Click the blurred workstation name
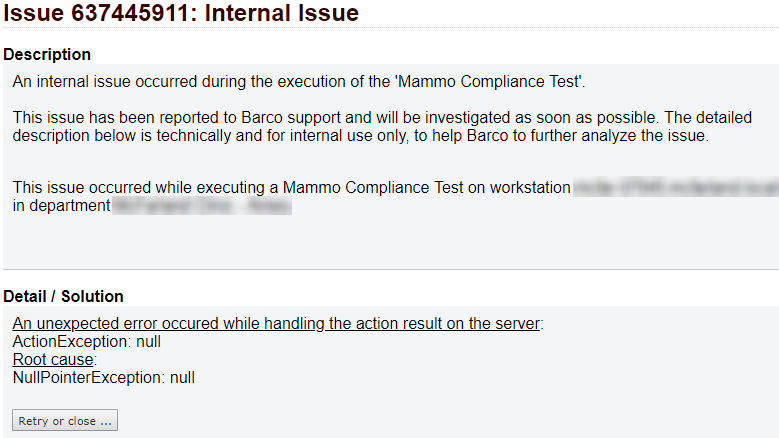Image resolution: width=779 pixels, height=438 pixels. (676, 187)
